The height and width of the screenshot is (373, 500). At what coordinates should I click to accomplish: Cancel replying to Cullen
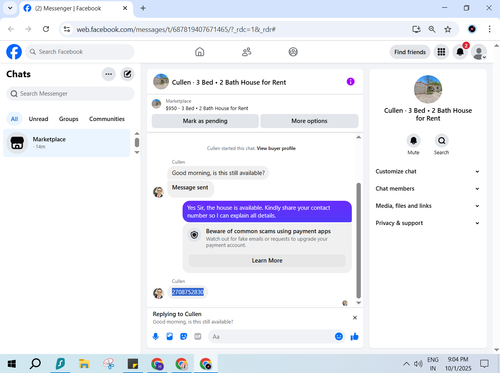pos(355,318)
